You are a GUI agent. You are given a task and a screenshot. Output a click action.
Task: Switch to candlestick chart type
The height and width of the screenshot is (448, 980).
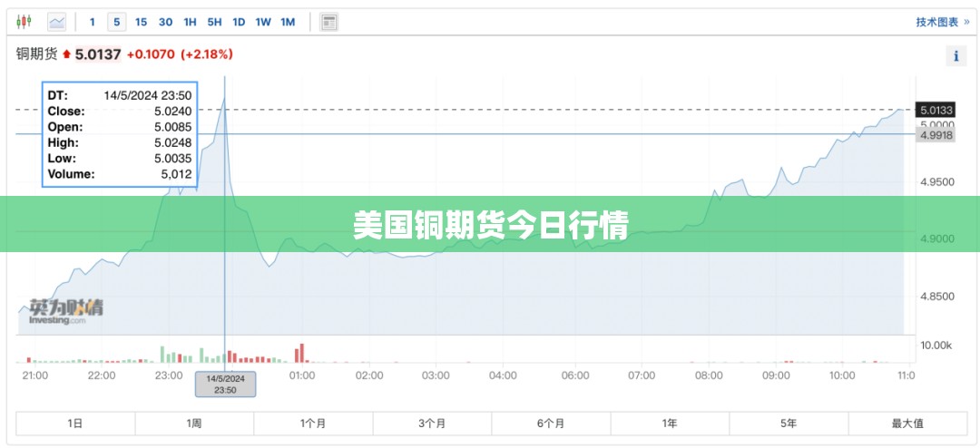(x=24, y=22)
